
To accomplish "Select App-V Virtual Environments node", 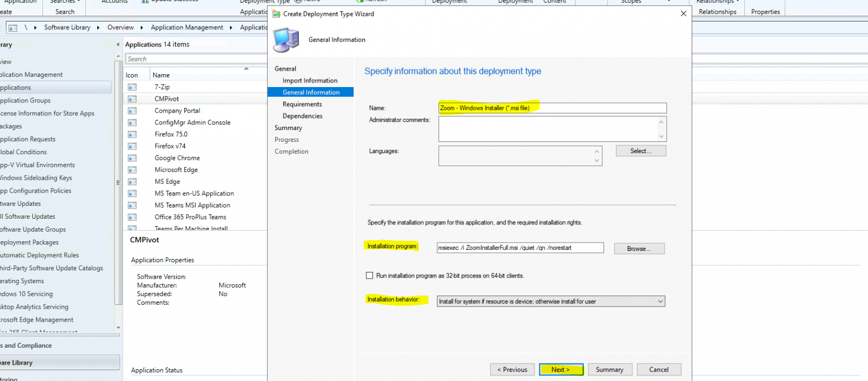I will [x=37, y=165].
